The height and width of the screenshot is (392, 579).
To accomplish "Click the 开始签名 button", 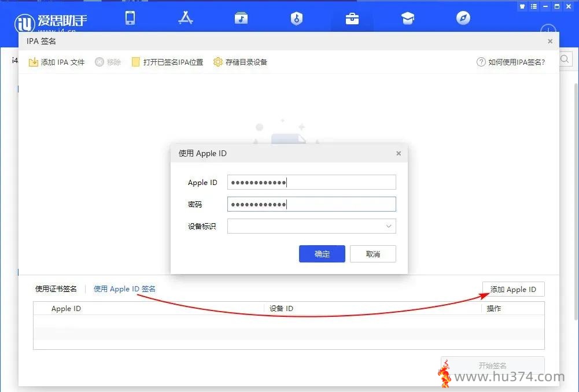I will point(493,365).
